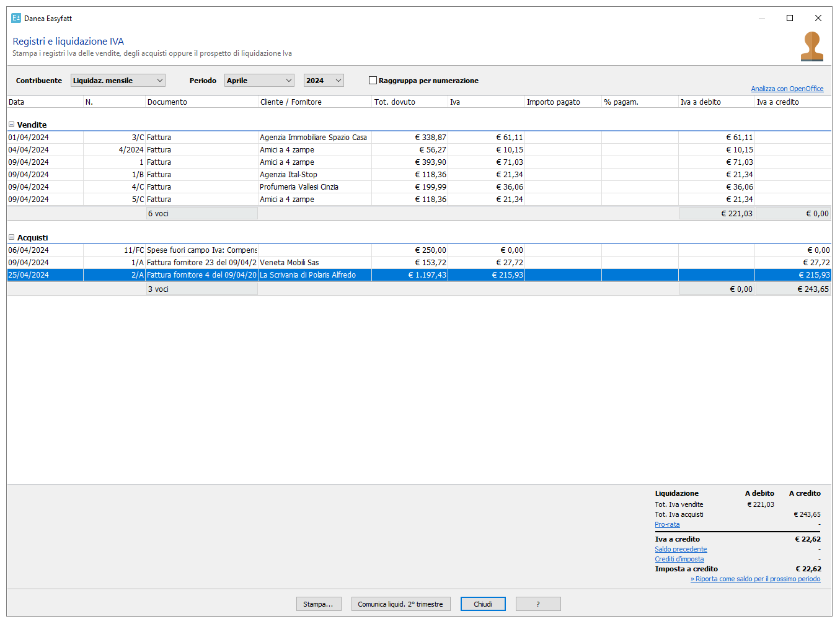Viewport: 840px width, 624px height.
Task: Sort by the Documento column header
Action: coord(201,102)
